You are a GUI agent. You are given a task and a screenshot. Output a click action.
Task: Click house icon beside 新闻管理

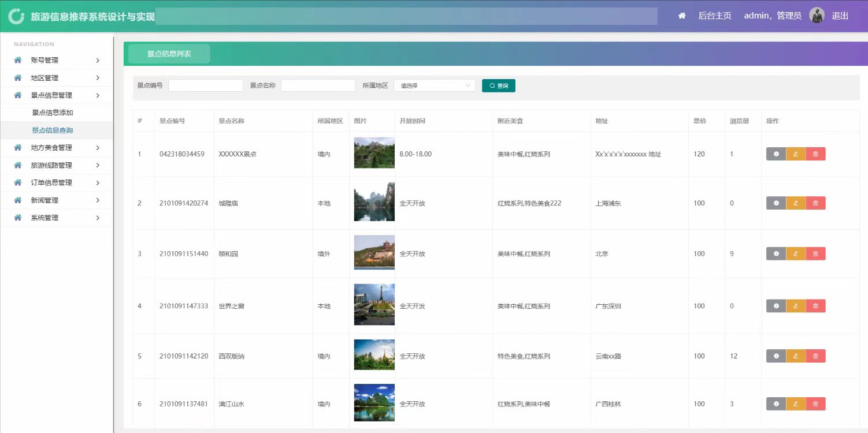[18, 200]
